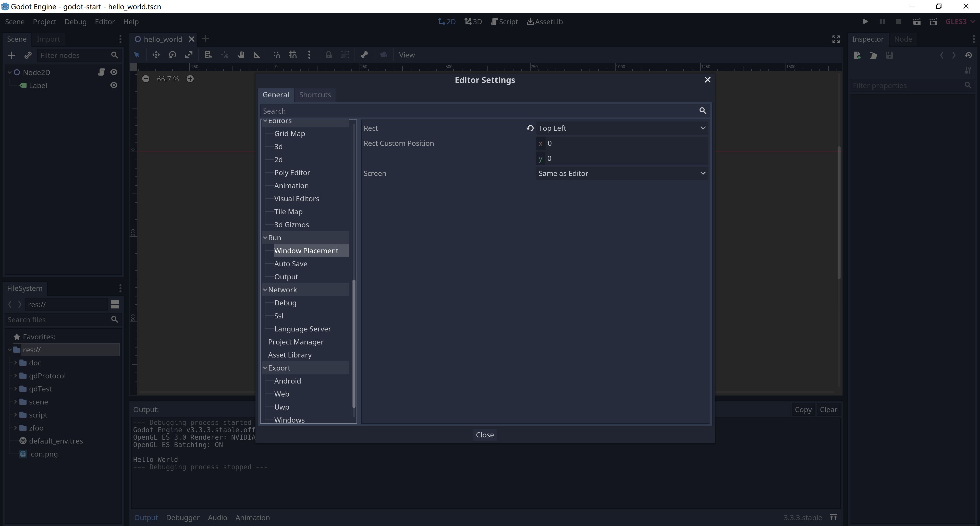
Task: Select the Select Mode arrow tool
Action: pyautogui.click(x=137, y=55)
